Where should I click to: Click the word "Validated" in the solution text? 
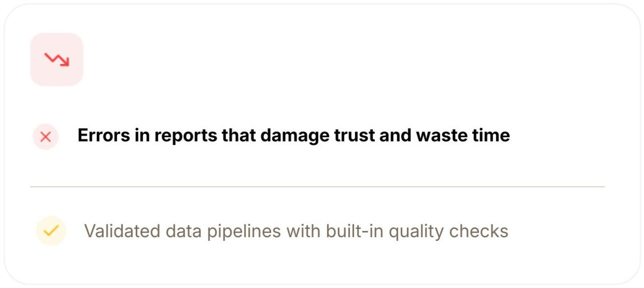point(122,231)
